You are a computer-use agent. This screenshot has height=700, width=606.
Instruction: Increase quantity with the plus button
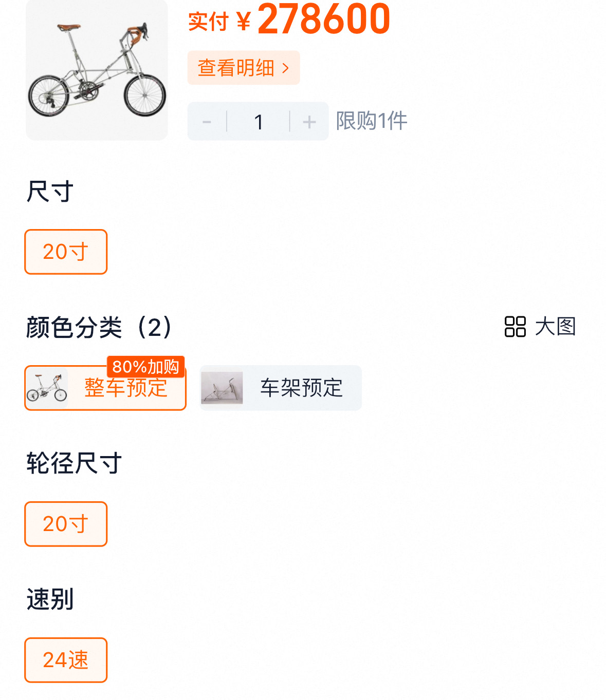coord(309,122)
